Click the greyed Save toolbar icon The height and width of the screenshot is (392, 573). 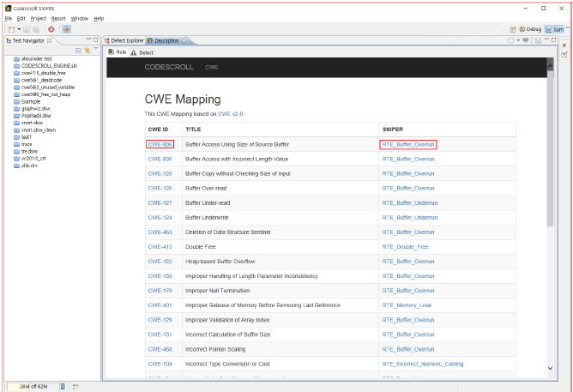27,29
